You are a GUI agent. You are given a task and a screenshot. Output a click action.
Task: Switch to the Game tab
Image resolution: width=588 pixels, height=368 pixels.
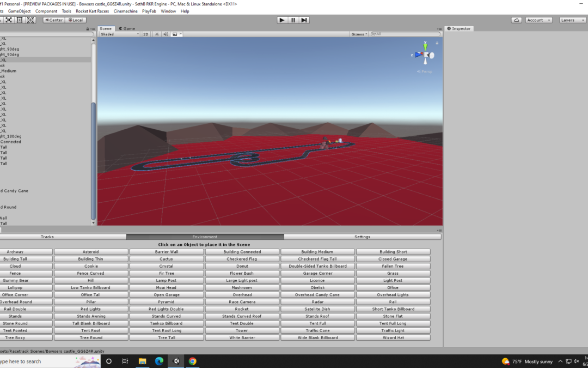127,28
